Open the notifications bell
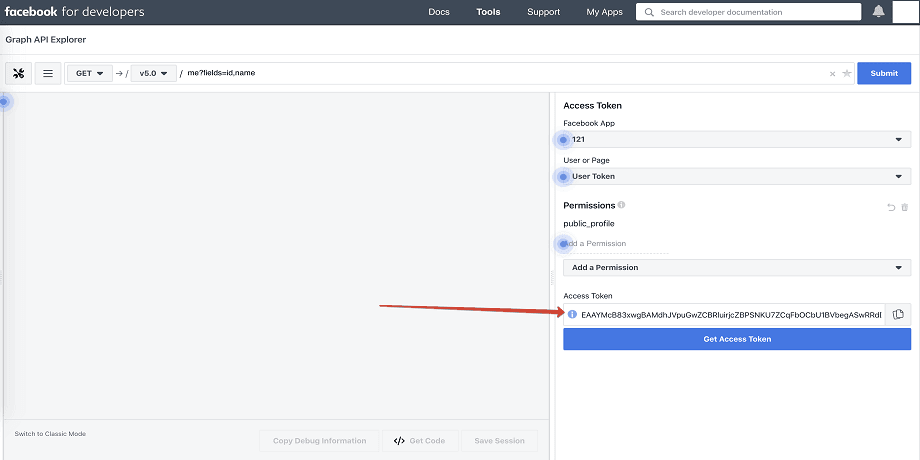 pos(878,11)
